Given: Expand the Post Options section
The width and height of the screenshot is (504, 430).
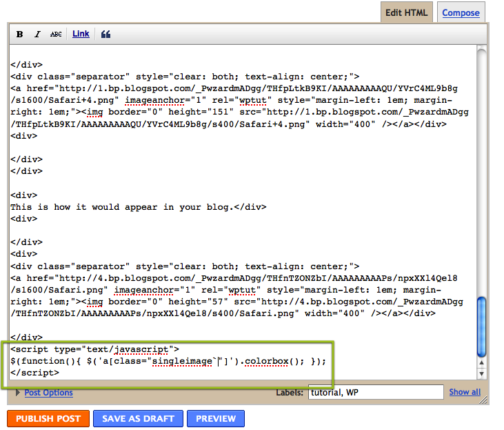Looking at the screenshot, I should (18, 392).
